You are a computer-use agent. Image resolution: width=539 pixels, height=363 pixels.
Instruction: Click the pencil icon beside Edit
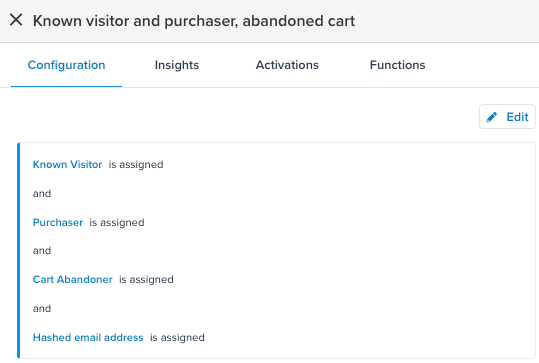coord(492,117)
